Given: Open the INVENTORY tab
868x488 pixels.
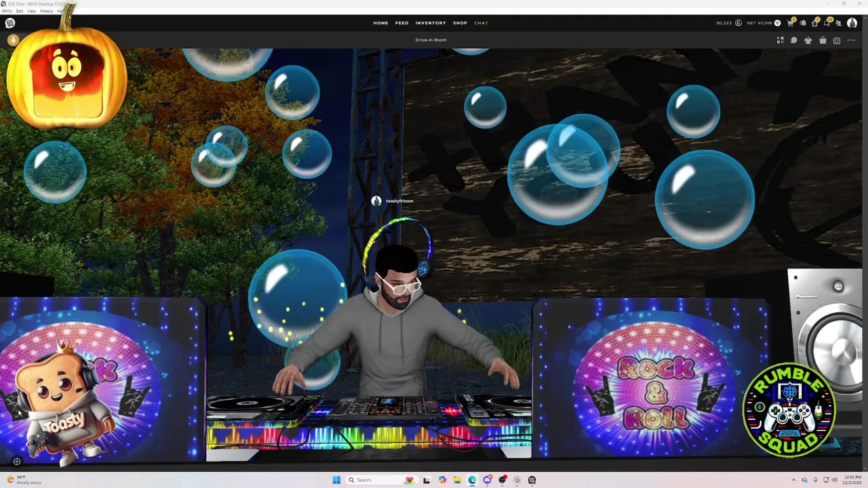Looking at the screenshot, I should (431, 23).
